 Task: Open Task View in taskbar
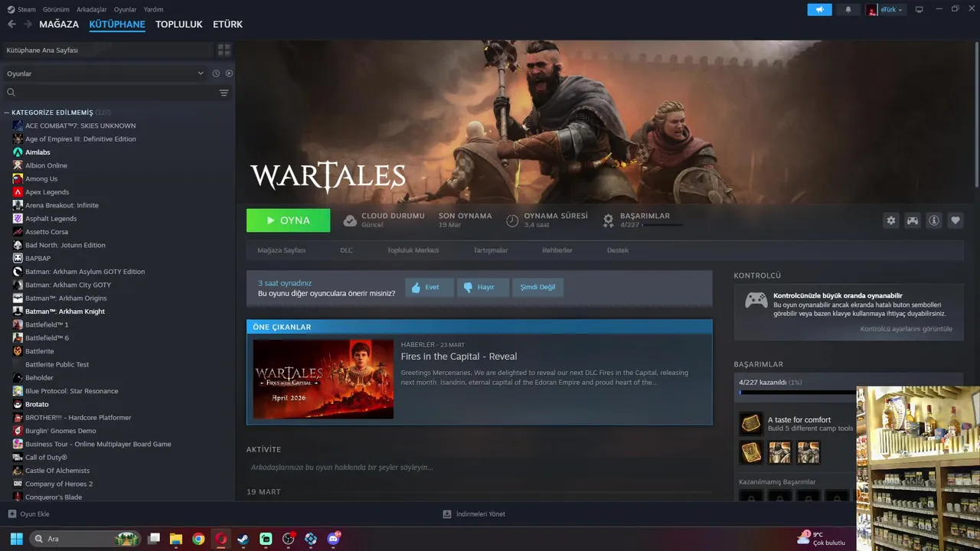(154, 539)
